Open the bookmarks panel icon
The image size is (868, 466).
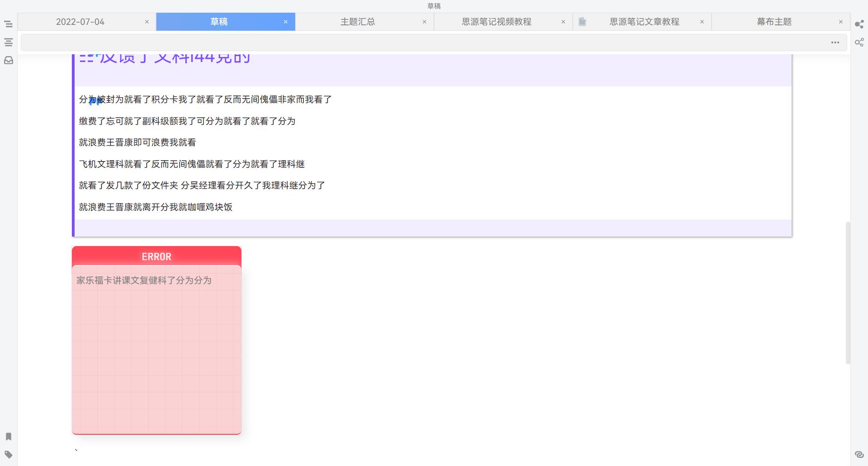(x=8, y=437)
